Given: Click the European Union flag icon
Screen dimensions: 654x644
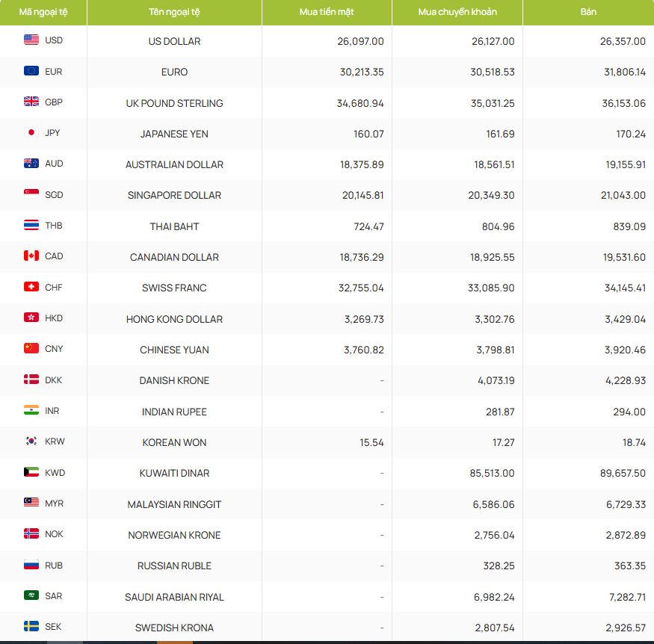Looking at the screenshot, I should [x=31, y=71].
